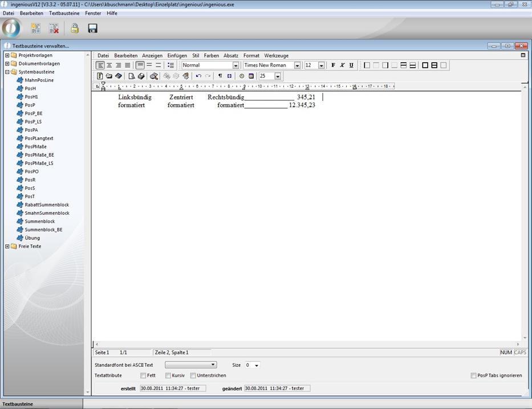Toggle the paragraph marks ¶ icon

tap(220, 76)
